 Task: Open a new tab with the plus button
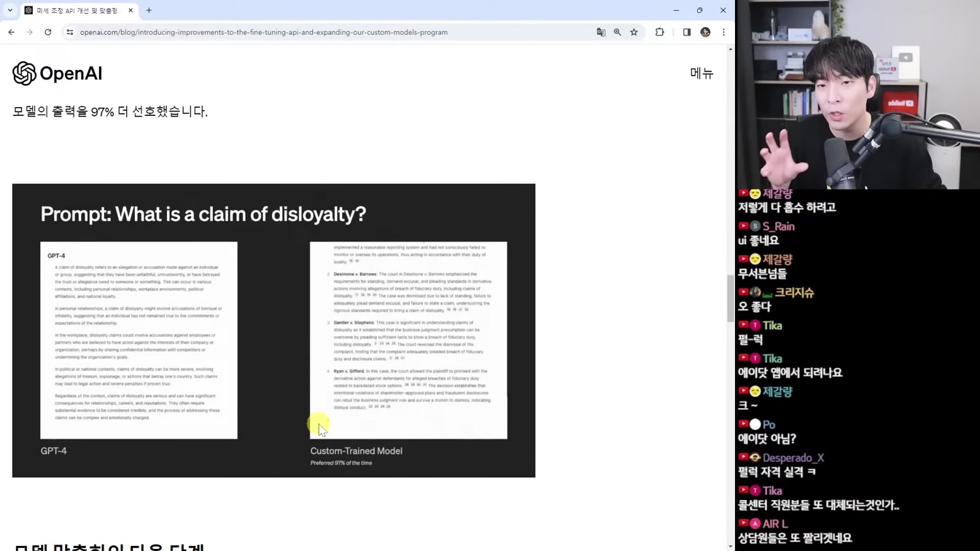pyautogui.click(x=149, y=10)
